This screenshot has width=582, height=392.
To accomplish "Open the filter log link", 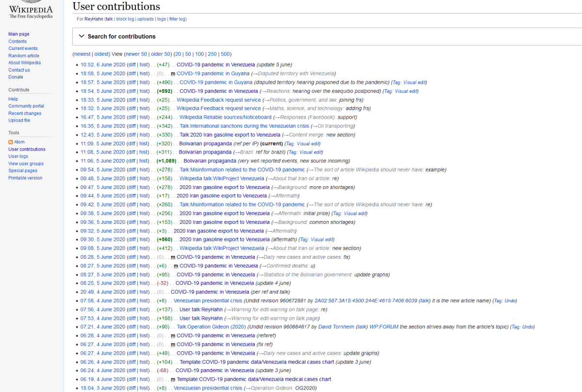I will pyautogui.click(x=177, y=19).
